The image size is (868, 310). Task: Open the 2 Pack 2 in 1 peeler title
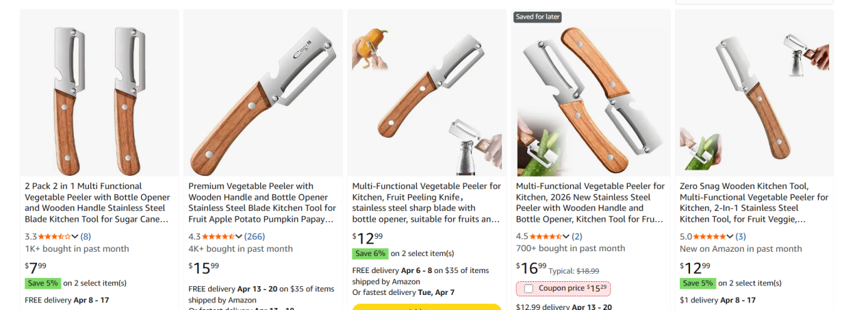pyautogui.click(x=97, y=203)
